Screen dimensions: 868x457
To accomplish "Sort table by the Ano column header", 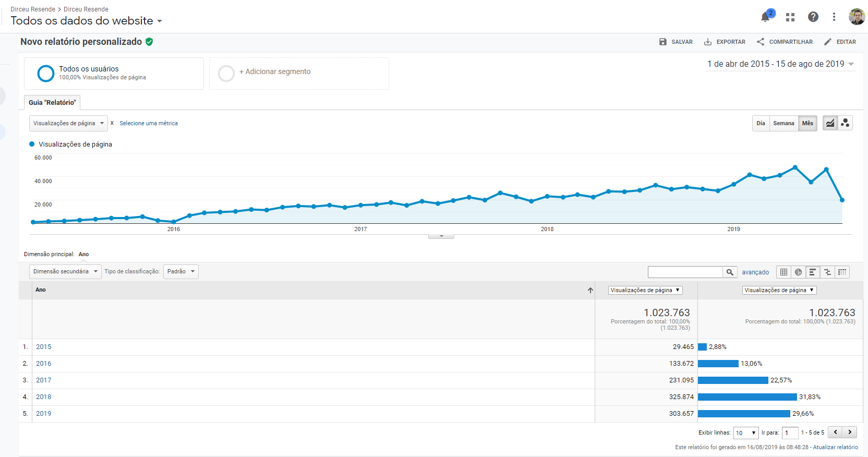I will pyautogui.click(x=41, y=290).
